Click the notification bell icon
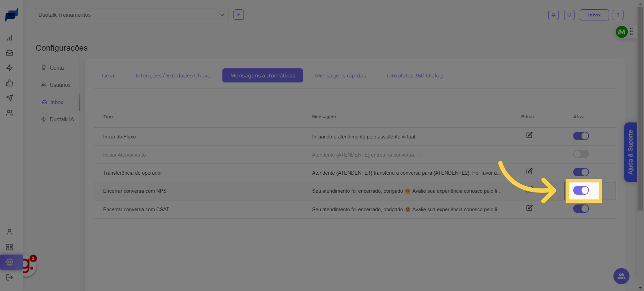Image resolution: width=644 pixels, height=291 pixels. [553, 15]
